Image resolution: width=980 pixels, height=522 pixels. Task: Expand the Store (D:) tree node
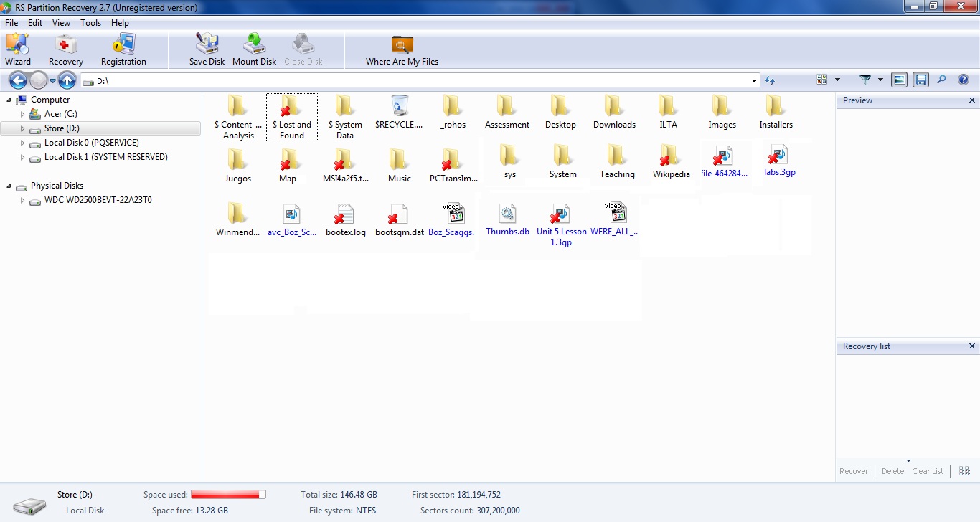pyautogui.click(x=22, y=128)
